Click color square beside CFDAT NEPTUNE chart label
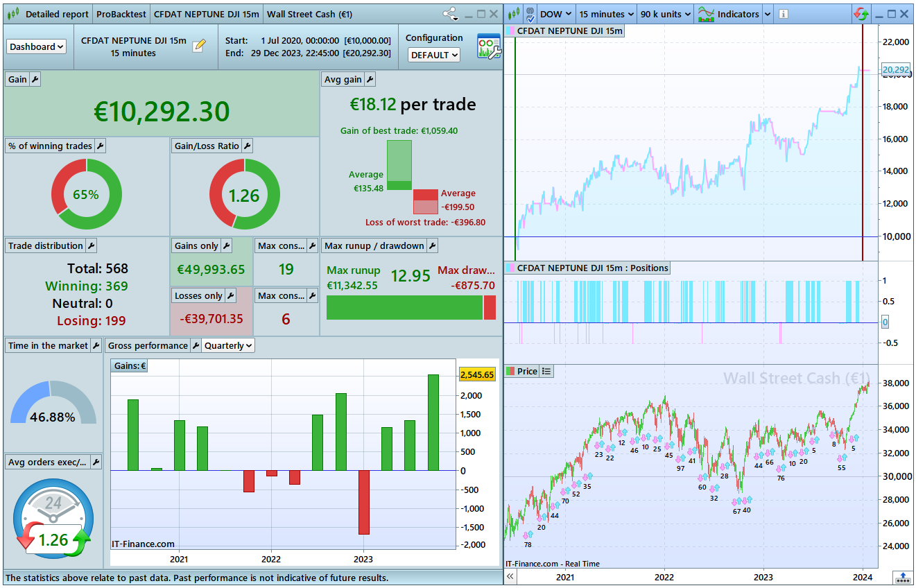This screenshot has height=588, width=916. point(511,31)
